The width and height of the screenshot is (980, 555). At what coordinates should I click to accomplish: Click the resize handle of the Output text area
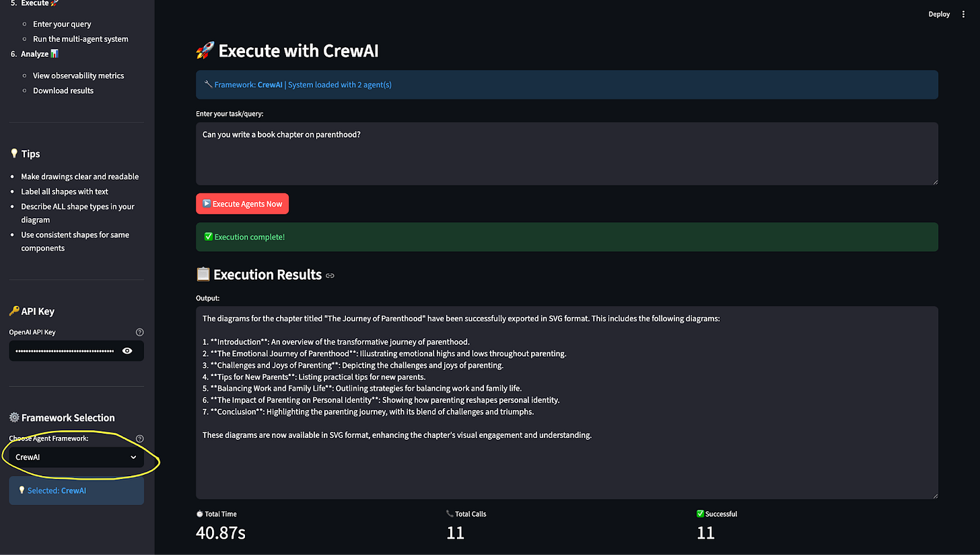(x=934, y=495)
